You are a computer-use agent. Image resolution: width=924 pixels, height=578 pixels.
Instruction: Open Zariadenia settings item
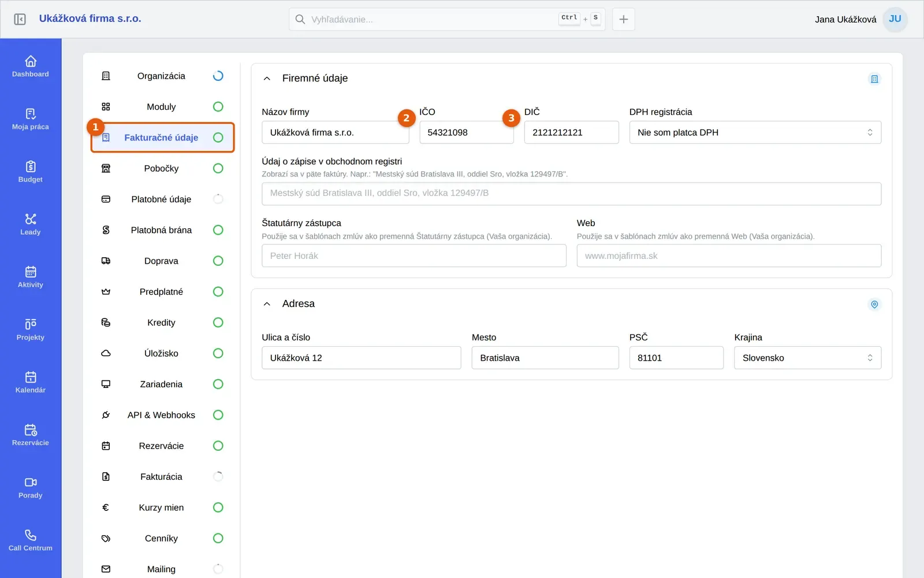[x=162, y=384]
